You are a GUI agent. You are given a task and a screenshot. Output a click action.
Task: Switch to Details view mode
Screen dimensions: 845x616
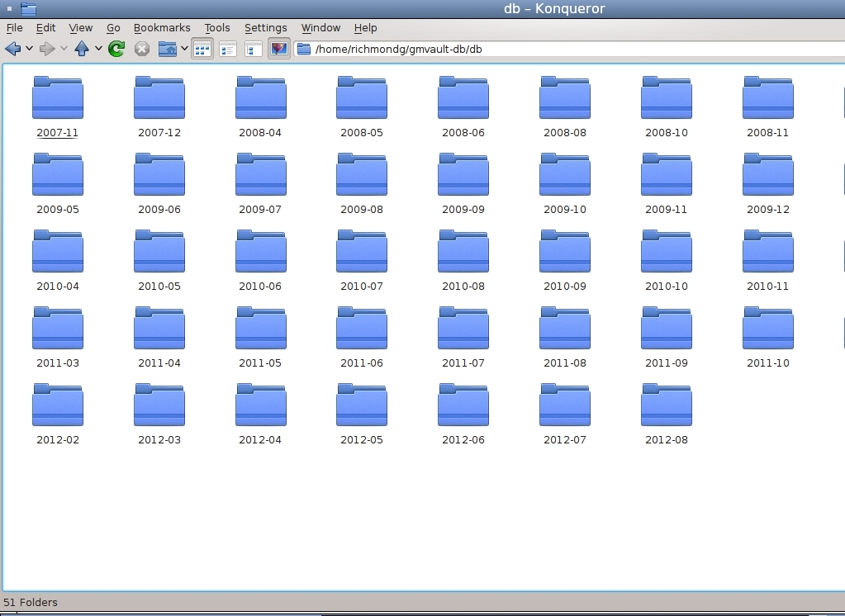click(x=228, y=50)
